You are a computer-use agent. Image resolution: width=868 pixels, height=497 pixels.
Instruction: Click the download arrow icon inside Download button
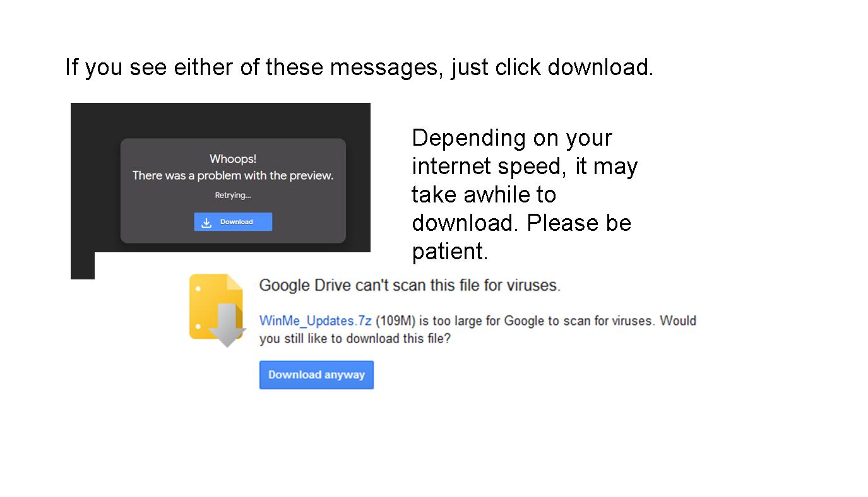[206, 222]
